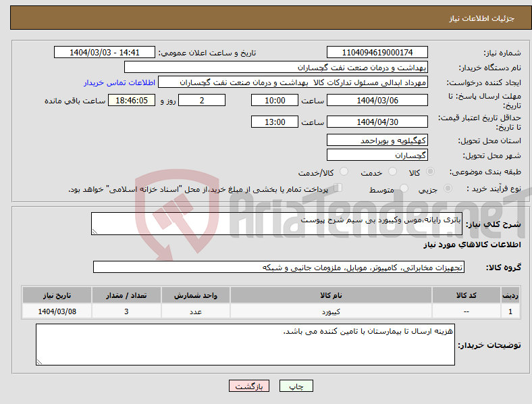Viewport: 532px width, 404px height.
Task: Select the جزیی purchase type radio
Action: click(x=448, y=188)
